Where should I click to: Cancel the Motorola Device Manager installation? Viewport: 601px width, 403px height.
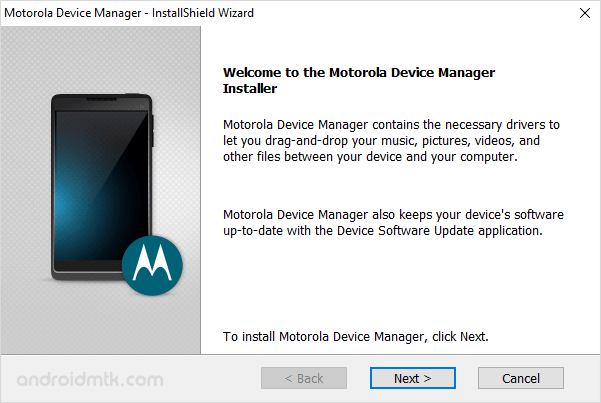coord(521,378)
